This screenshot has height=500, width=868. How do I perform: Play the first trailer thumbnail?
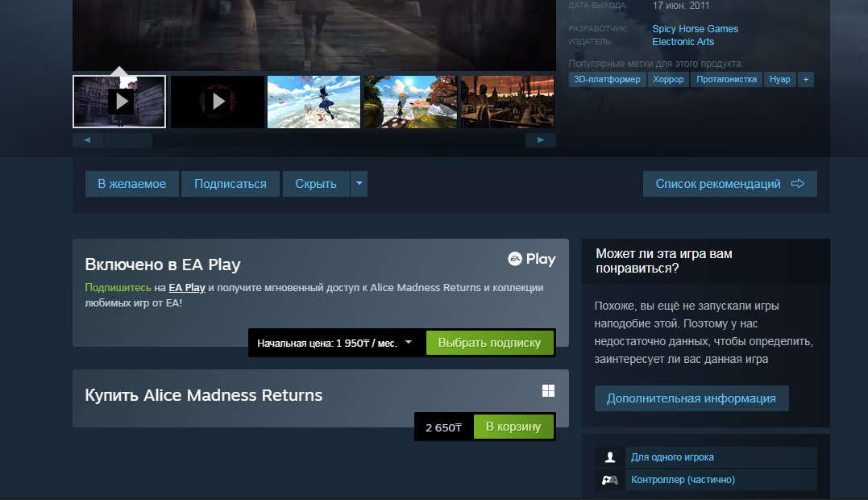click(x=119, y=102)
